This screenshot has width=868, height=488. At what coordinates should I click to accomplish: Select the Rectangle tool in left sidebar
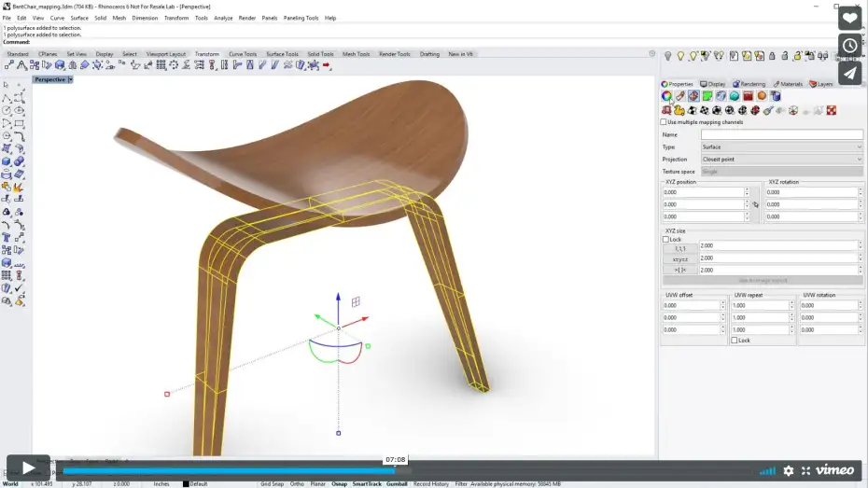pyautogui.click(x=20, y=123)
